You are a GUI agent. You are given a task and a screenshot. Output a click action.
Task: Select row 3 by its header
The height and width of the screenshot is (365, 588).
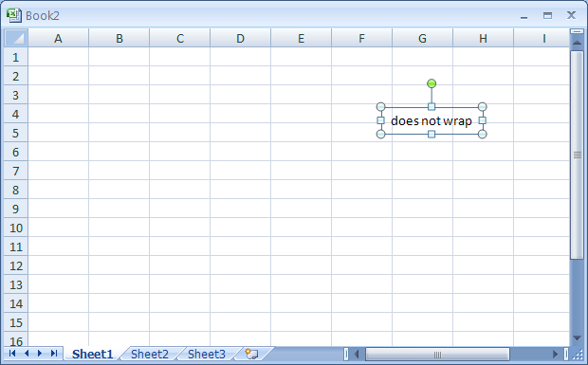(x=16, y=95)
